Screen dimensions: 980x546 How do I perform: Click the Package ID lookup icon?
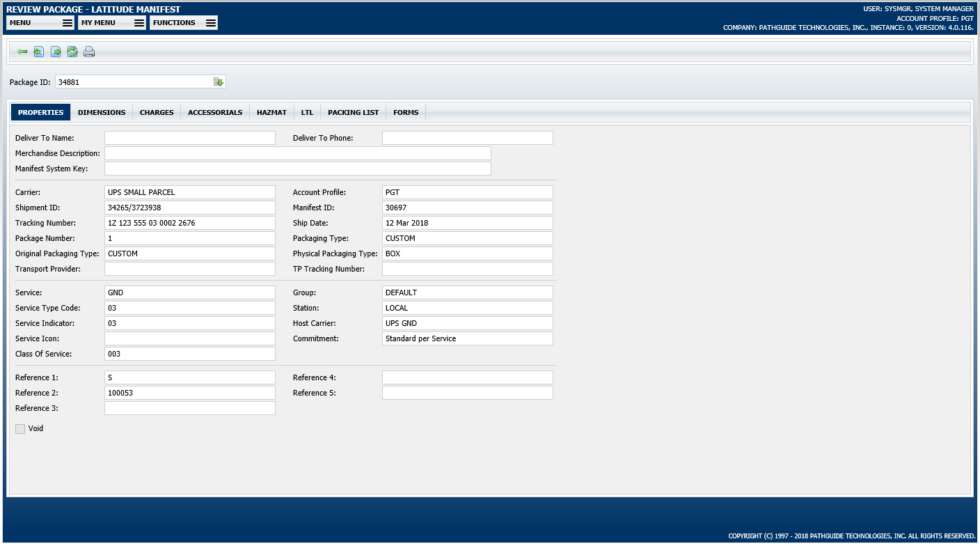[219, 81]
